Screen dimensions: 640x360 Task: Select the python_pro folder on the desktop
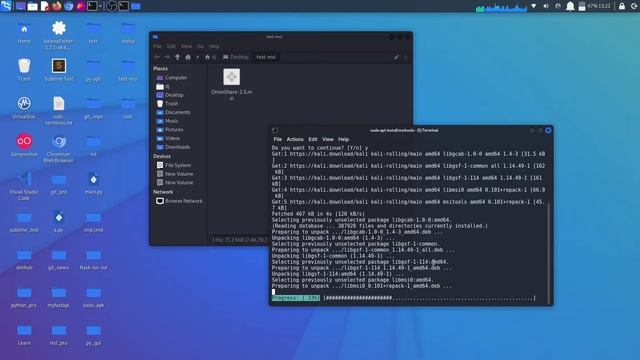(24, 297)
